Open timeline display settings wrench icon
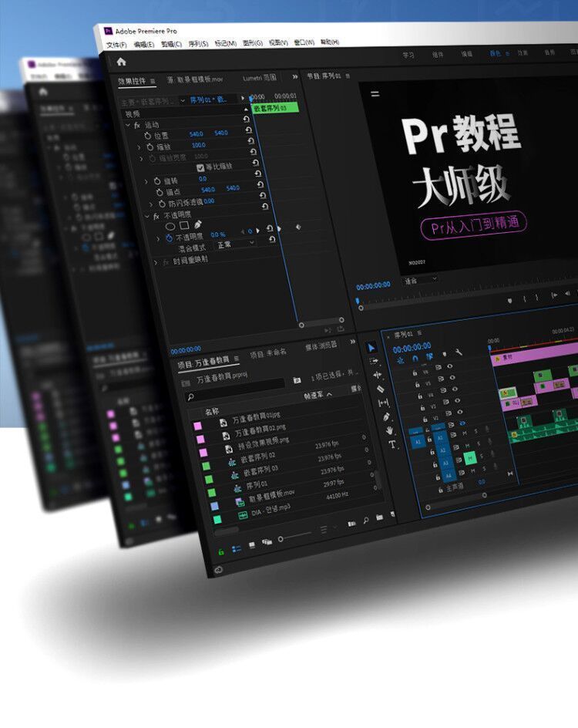578x728 pixels. point(459,352)
